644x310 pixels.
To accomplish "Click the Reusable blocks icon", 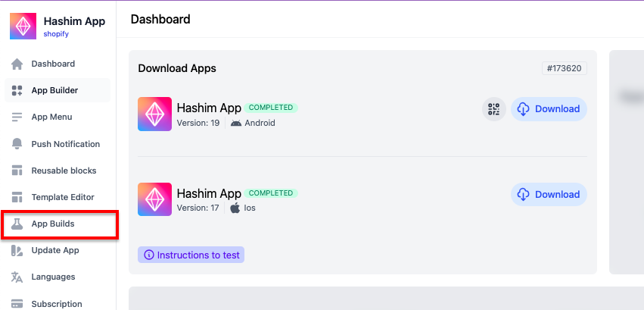I will pyautogui.click(x=17, y=171).
